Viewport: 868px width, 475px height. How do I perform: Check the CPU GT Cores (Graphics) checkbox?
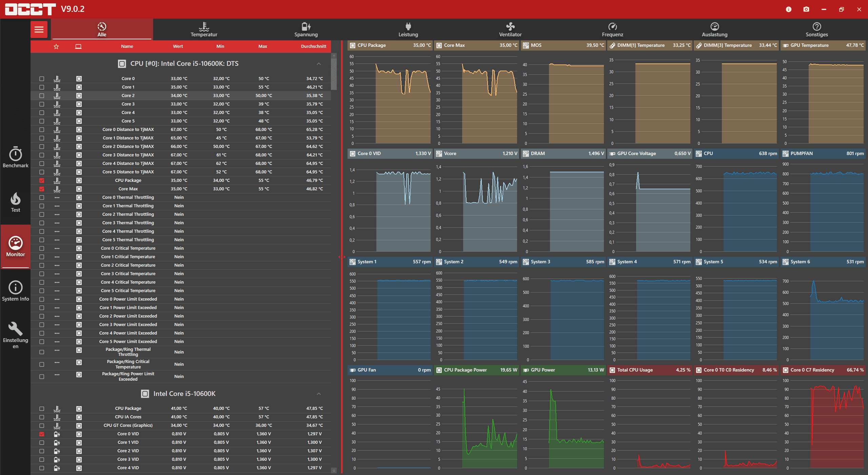pyautogui.click(x=42, y=425)
